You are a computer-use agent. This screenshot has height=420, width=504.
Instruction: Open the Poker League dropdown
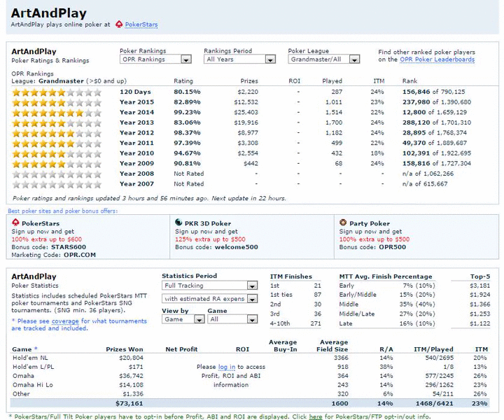pyautogui.click(x=323, y=59)
